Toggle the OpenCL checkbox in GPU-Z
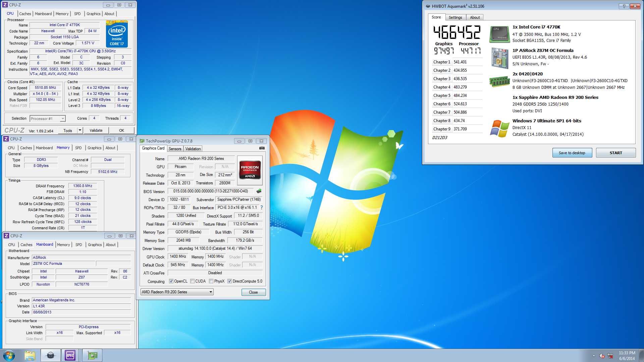Image resolution: width=644 pixels, height=362 pixels. tap(171, 281)
